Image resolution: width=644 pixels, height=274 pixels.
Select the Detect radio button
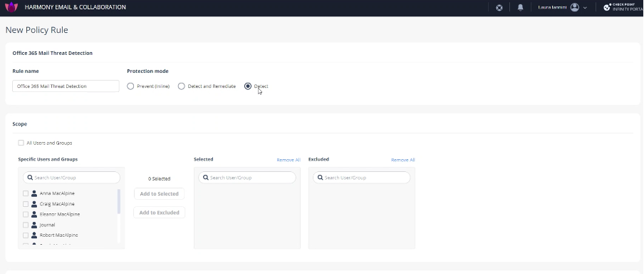tap(248, 86)
